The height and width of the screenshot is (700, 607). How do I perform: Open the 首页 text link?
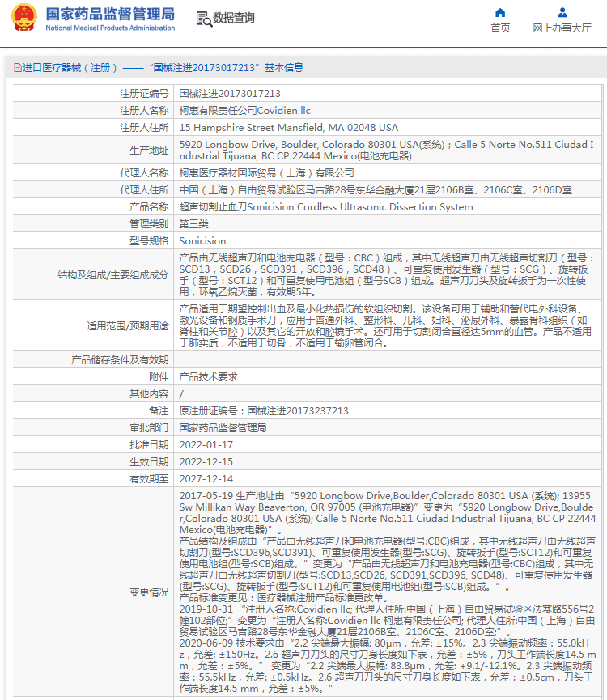(x=500, y=28)
